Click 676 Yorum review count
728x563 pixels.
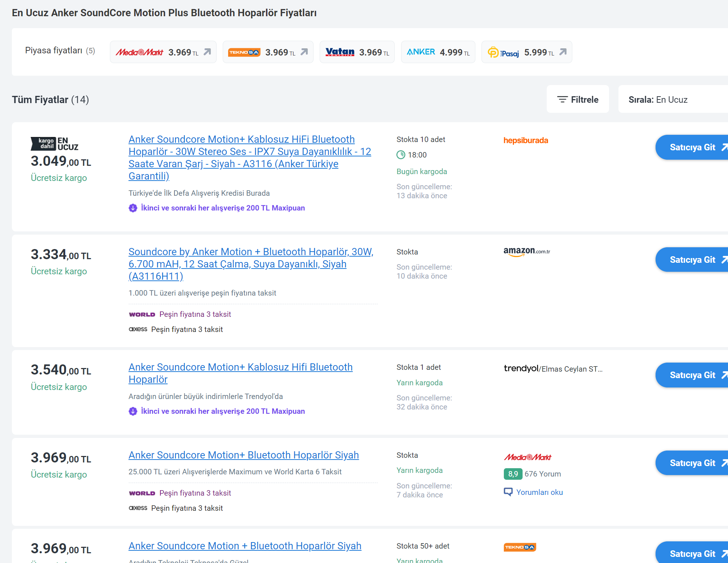click(x=543, y=474)
